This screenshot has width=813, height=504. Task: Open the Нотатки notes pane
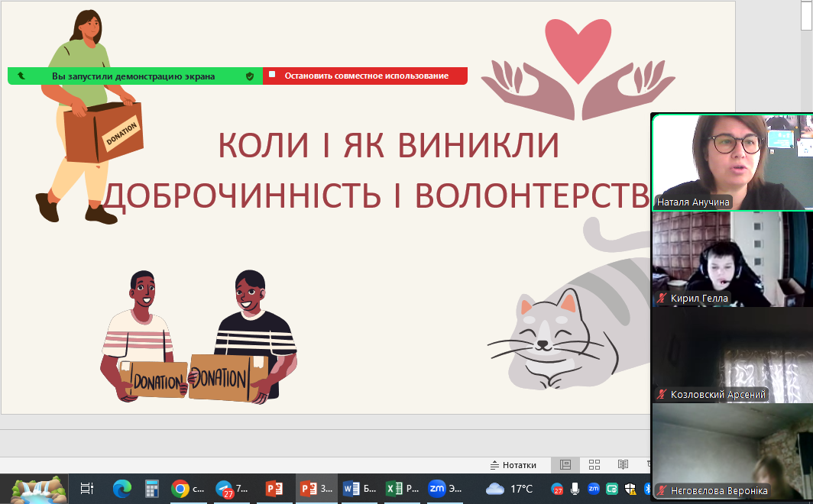click(513, 465)
